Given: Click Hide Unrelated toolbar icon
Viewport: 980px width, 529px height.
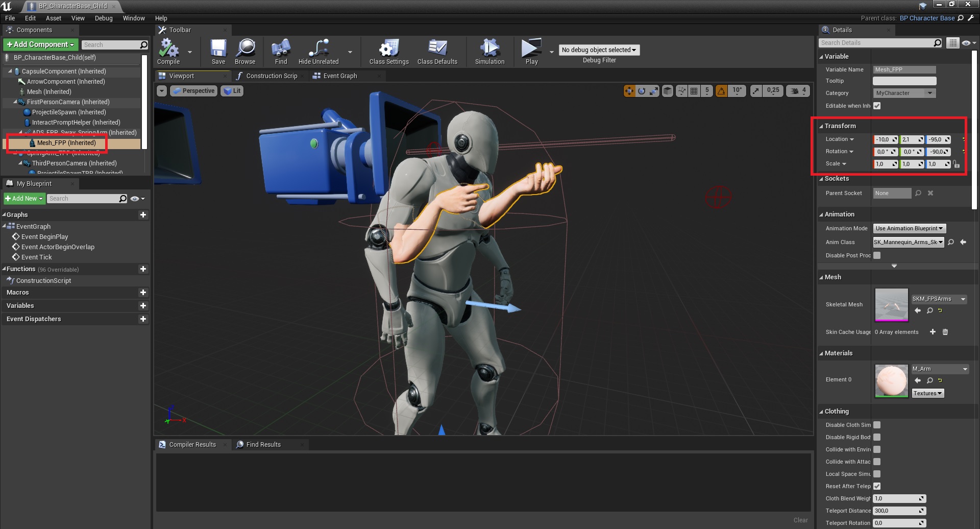Looking at the screenshot, I should point(318,50).
